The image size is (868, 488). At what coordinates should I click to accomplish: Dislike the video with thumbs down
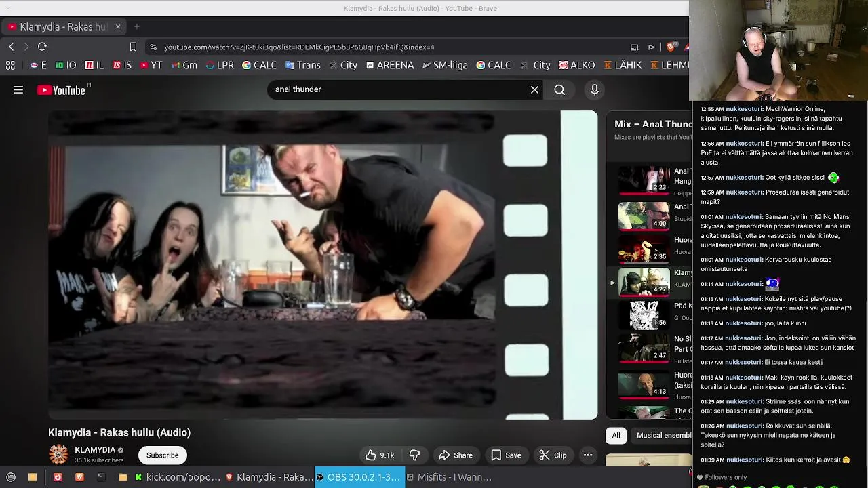[x=415, y=455]
